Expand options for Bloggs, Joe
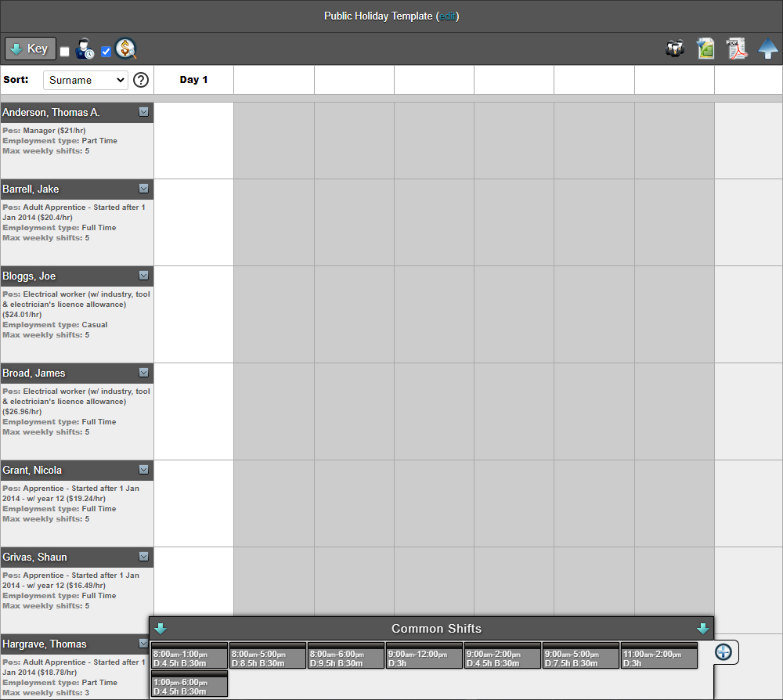Image resolution: width=783 pixels, height=700 pixels. click(143, 276)
